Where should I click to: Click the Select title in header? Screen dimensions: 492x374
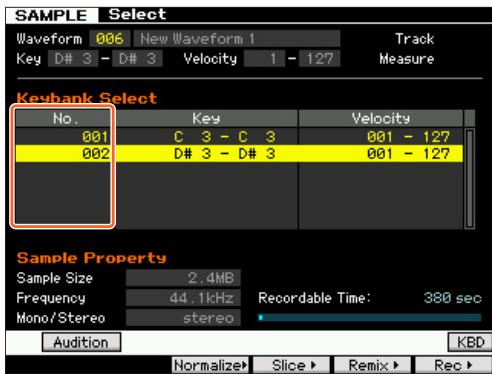[x=137, y=14]
